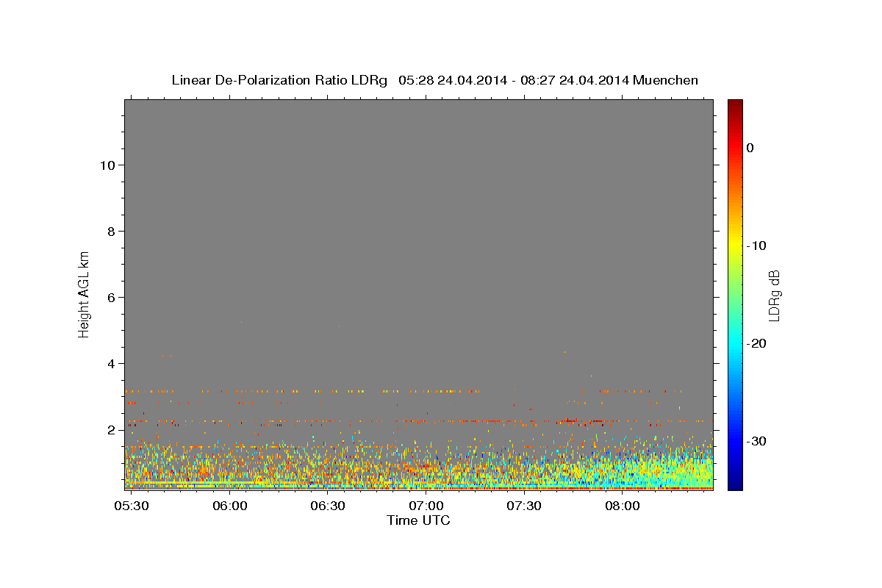Click the height tick label 2
Viewport: 882px width, 588px height.
pos(110,430)
